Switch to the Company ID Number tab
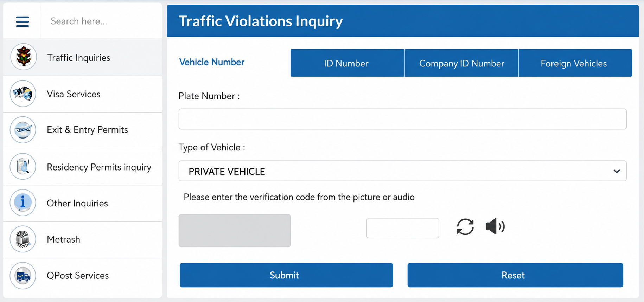644x302 pixels. pyautogui.click(x=461, y=63)
